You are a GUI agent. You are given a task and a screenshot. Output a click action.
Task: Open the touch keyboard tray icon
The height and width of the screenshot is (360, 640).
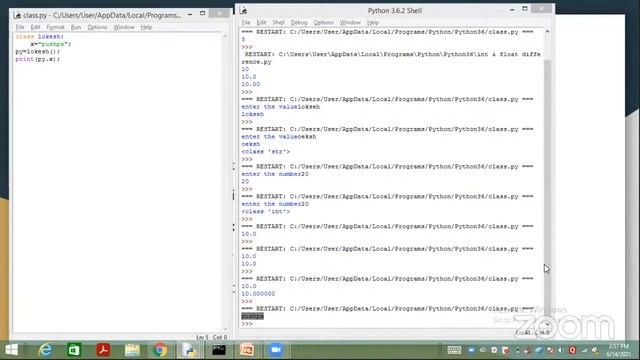pyautogui.click(x=454, y=350)
